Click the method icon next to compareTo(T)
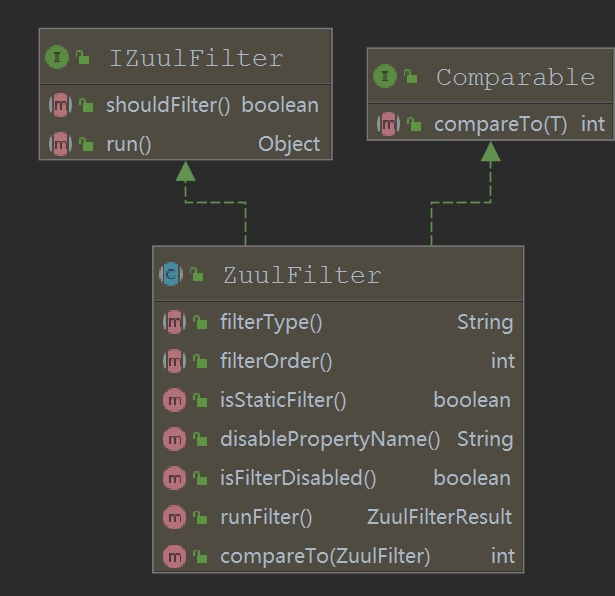This screenshot has height=596, width=615. click(x=388, y=124)
